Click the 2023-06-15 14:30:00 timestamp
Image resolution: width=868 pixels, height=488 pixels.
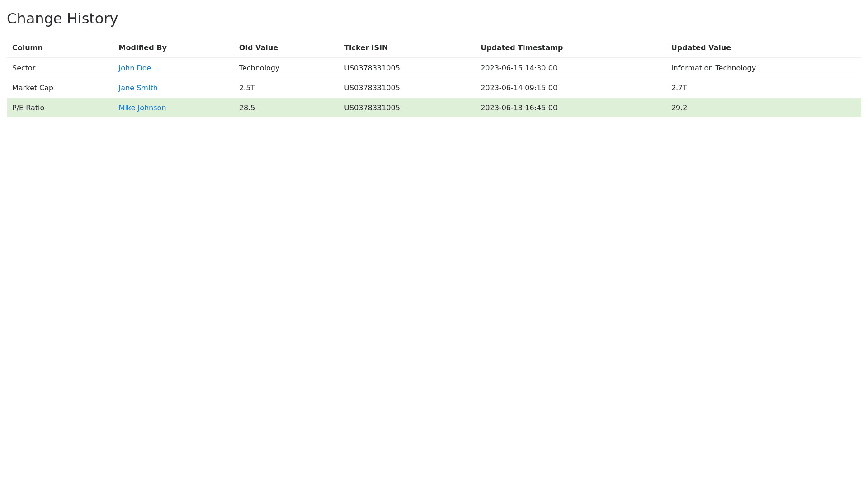pos(519,68)
